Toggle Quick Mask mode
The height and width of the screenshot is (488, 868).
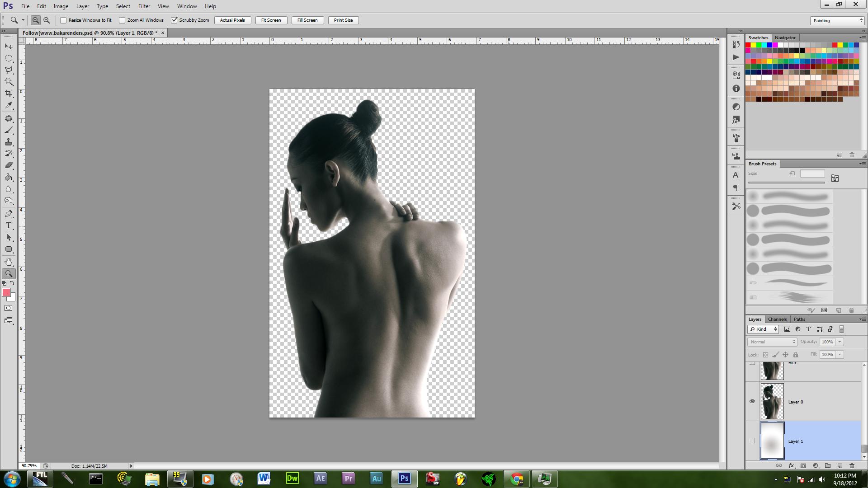(9, 308)
